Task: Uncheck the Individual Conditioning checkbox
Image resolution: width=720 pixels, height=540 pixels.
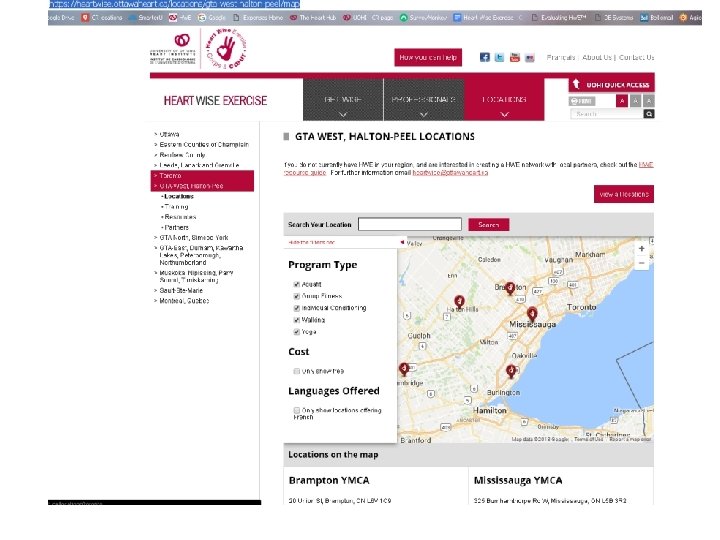Action: click(297, 308)
